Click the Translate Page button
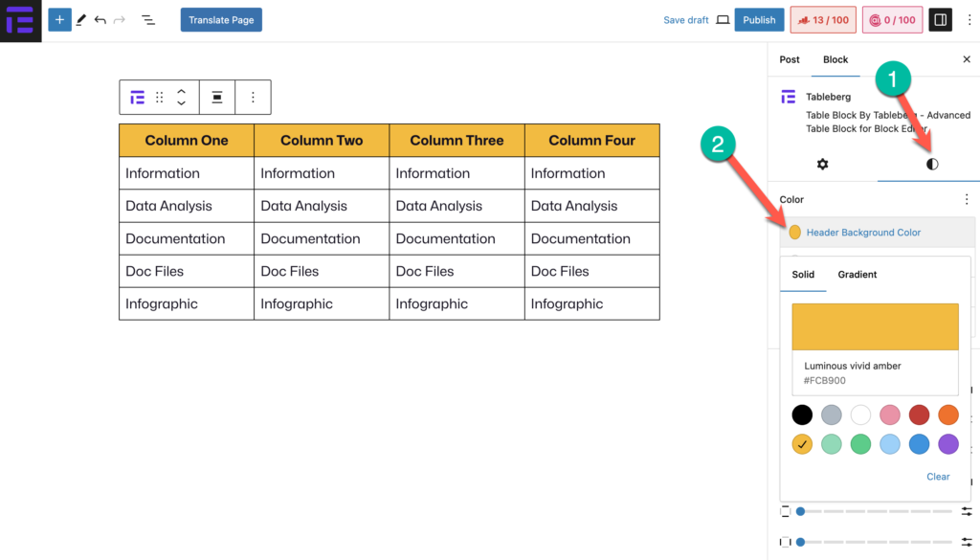980x560 pixels. tap(221, 20)
